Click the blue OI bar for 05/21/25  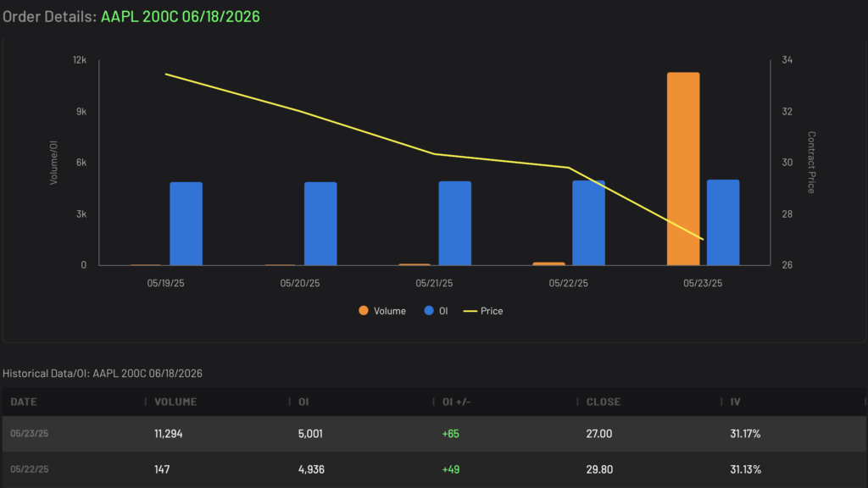(455, 224)
